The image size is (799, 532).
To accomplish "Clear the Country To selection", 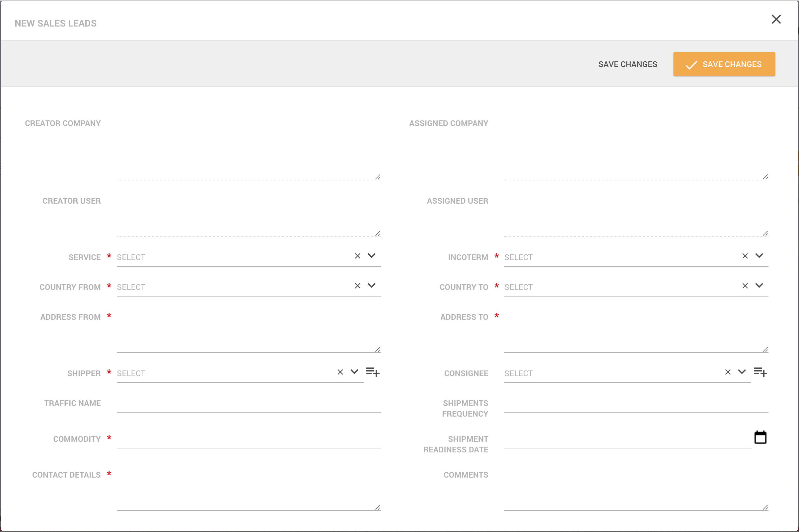I will [x=745, y=286].
